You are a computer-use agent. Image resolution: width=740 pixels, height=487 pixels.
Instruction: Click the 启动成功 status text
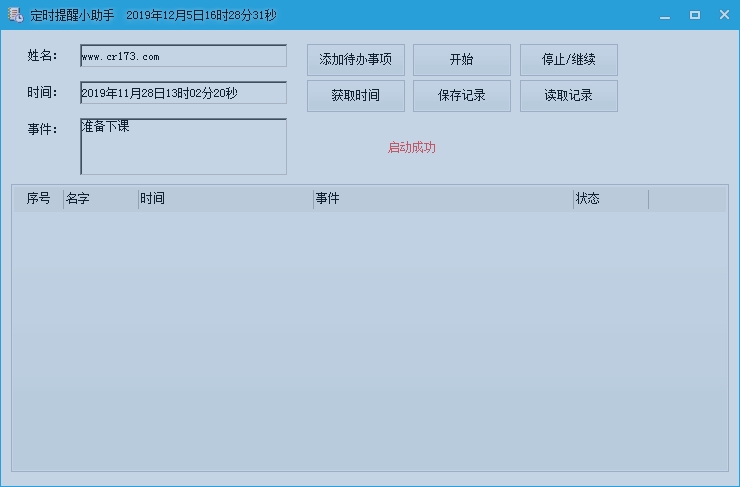click(411, 148)
